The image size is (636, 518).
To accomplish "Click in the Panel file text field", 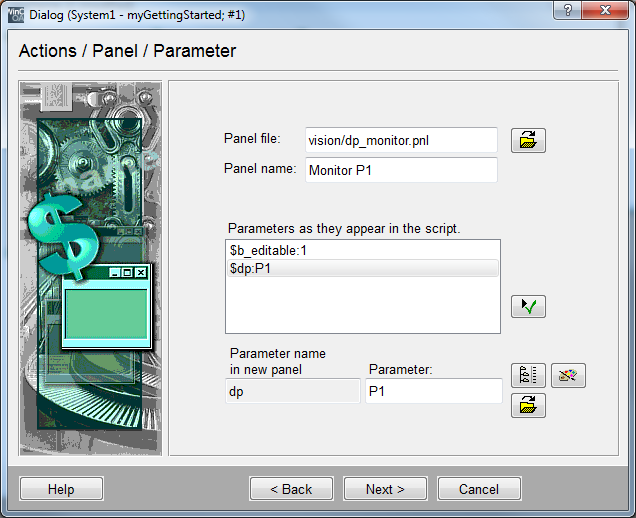I will (x=400, y=140).
